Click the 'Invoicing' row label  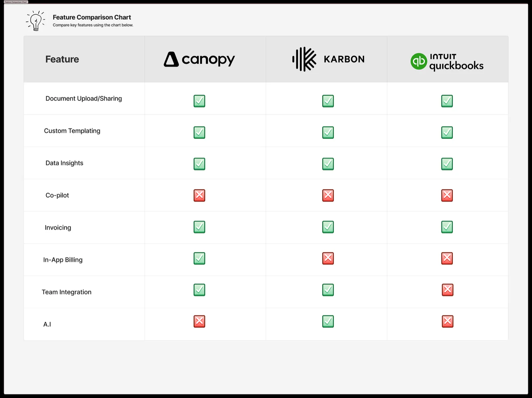(58, 228)
